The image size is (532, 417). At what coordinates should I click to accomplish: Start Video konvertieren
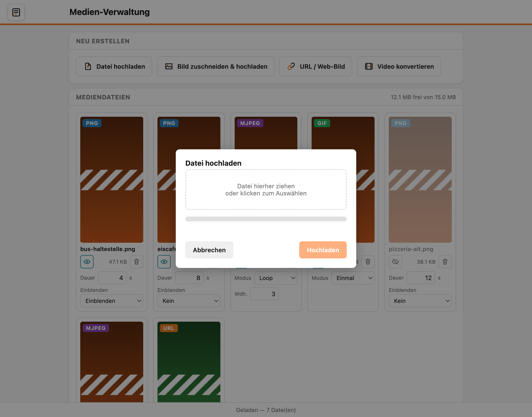click(x=399, y=66)
